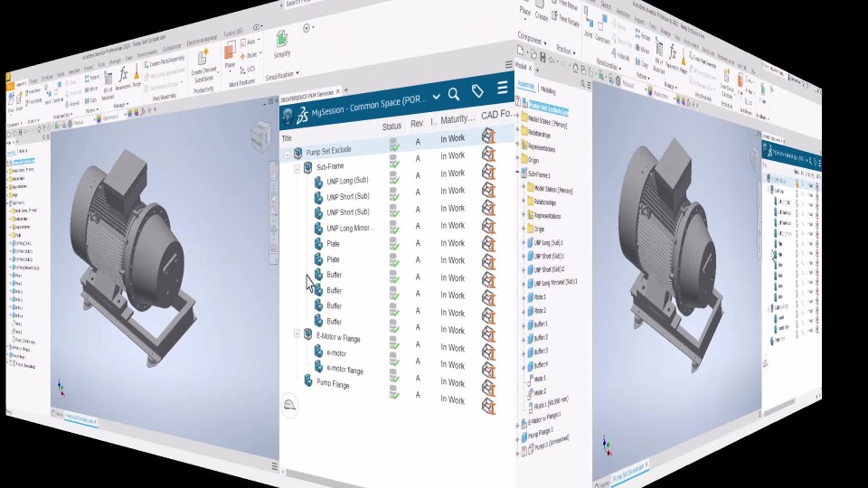Click the Open folder icon in right quick access toolbar
The image size is (868, 488).
533,54
